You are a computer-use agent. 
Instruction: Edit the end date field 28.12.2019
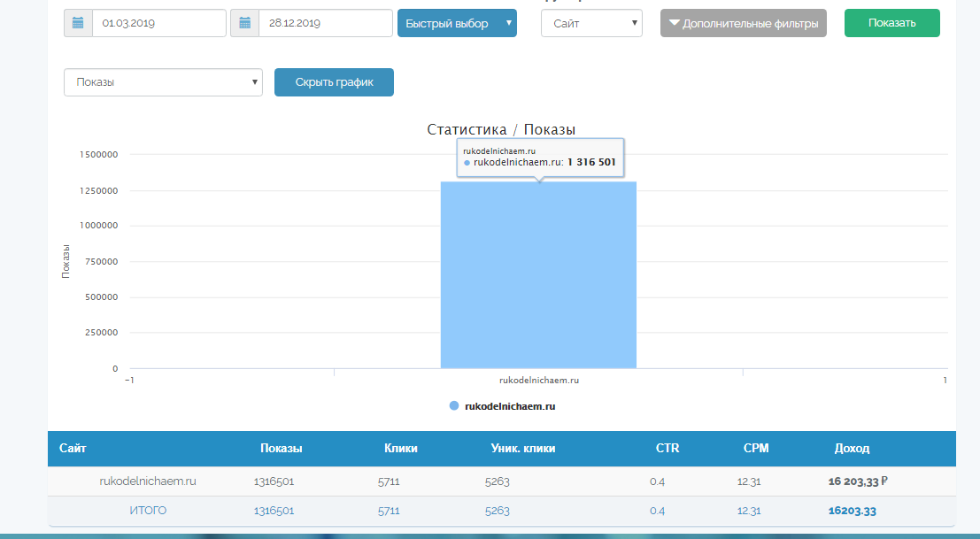click(x=326, y=23)
